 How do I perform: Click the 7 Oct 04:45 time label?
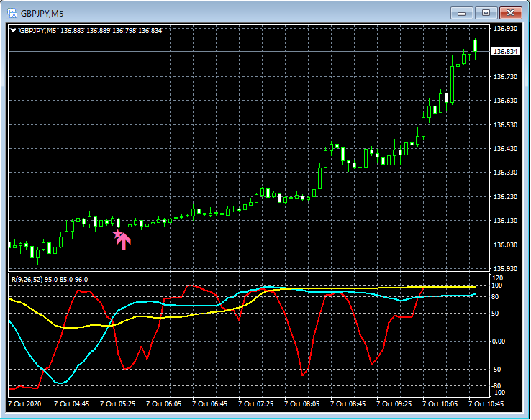click(x=71, y=404)
